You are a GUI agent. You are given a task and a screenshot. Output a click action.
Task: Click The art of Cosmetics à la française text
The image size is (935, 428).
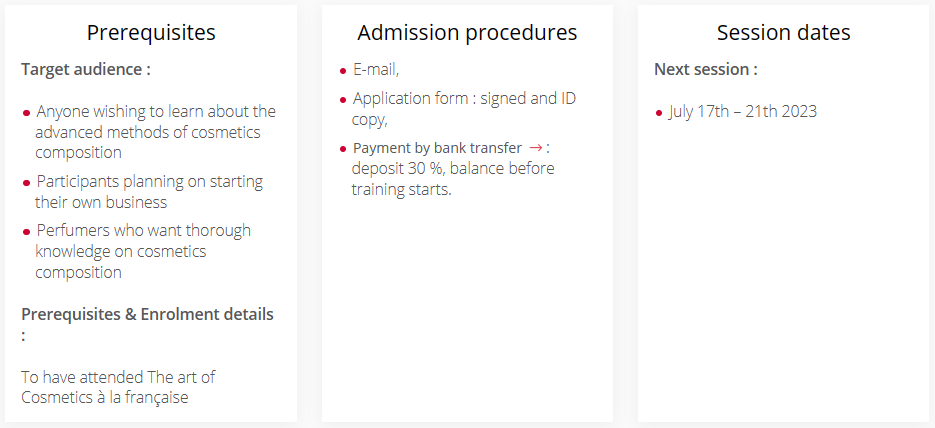118,387
